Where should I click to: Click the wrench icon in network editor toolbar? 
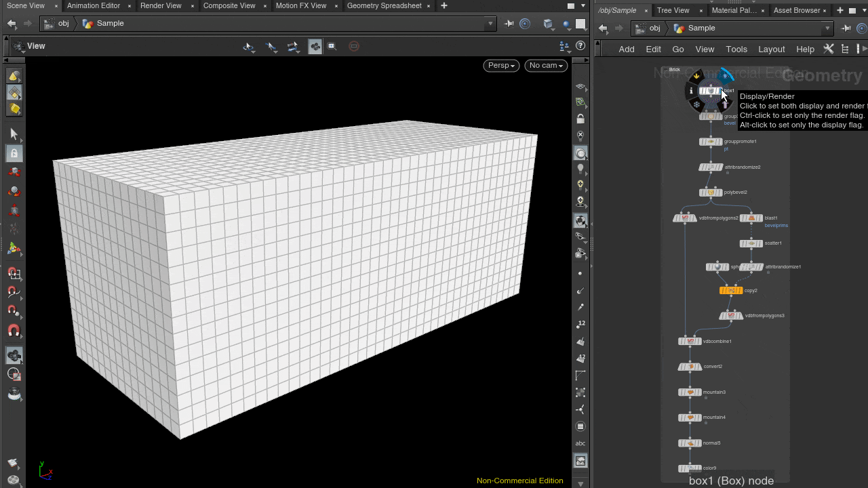point(828,49)
